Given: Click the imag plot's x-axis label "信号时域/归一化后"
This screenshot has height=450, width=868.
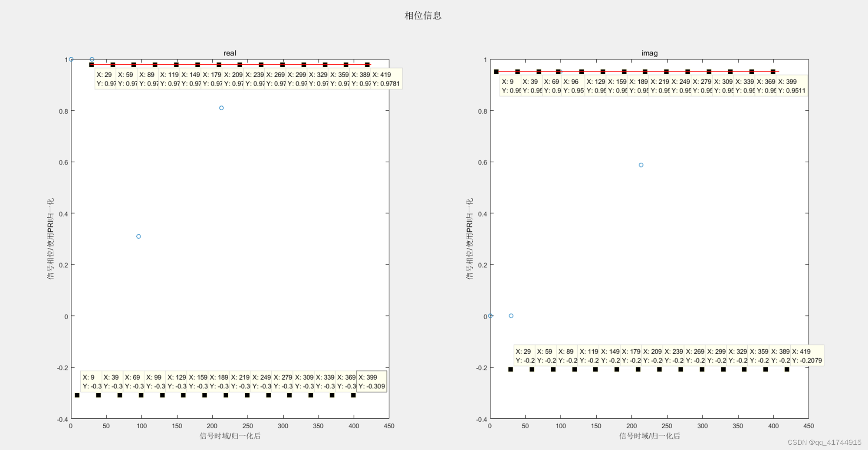Looking at the screenshot, I should [x=649, y=436].
